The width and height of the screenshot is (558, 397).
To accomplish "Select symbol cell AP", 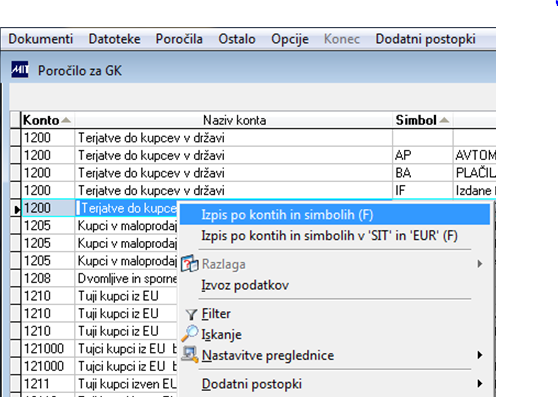I will click(423, 155).
